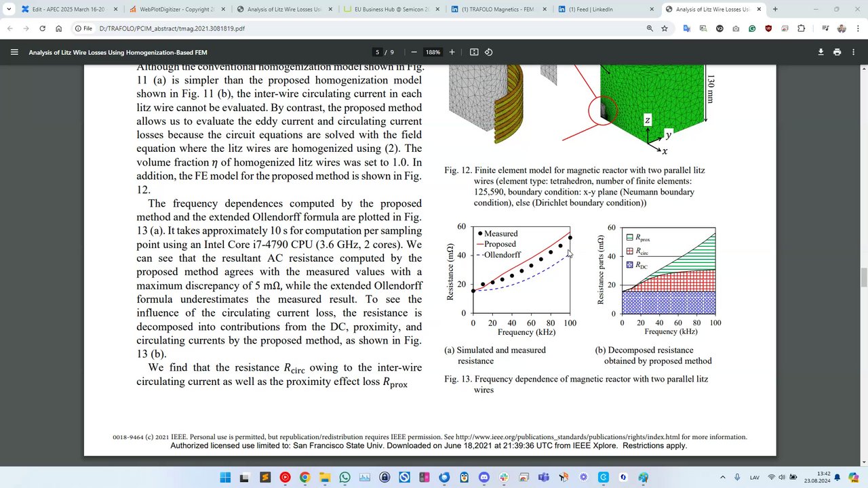Open the Extensions puzzle menu
This screenshot has height=488, width=868.
pyautogui.click(x=802, y=28)
